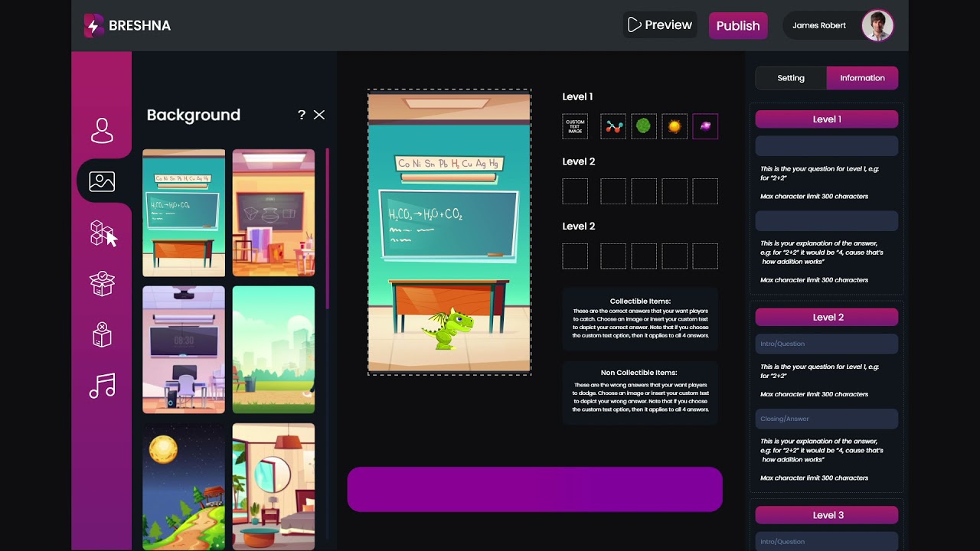
Task: Select the sun item in Level 1
Action: click(675, 127)
